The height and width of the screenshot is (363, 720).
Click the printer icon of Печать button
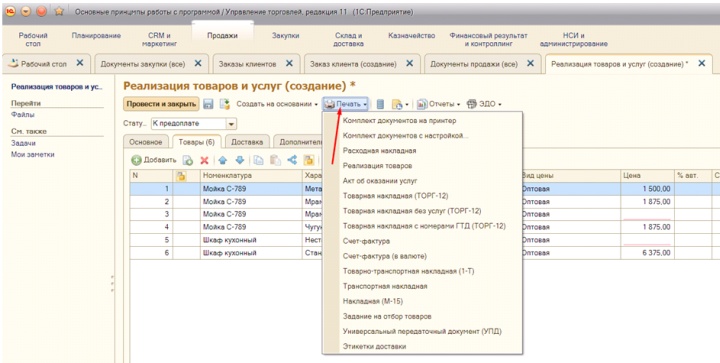click(329, 104)
